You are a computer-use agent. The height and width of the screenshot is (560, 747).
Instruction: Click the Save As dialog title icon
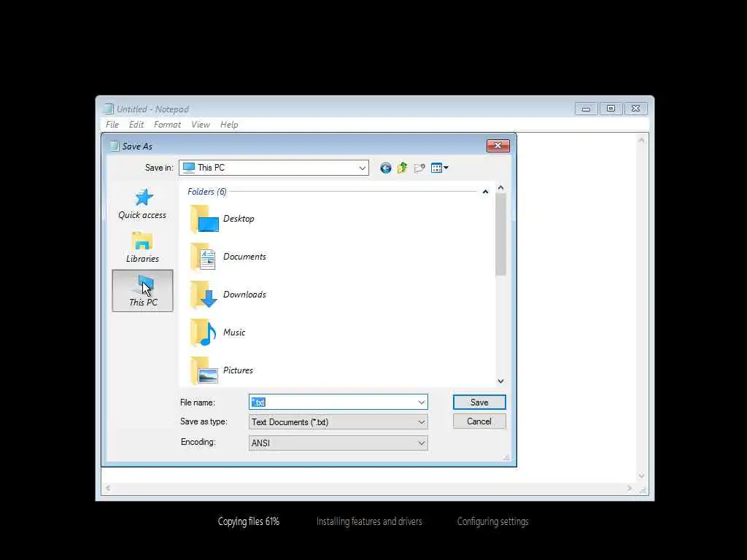115,146
